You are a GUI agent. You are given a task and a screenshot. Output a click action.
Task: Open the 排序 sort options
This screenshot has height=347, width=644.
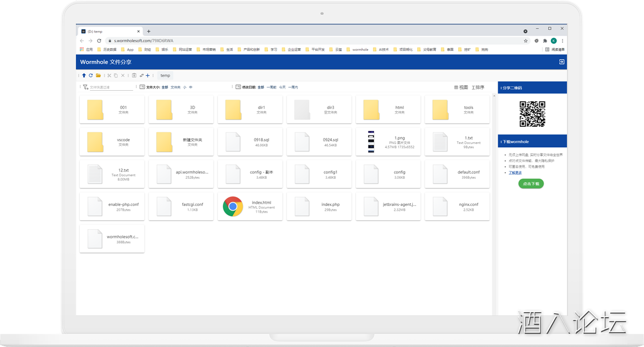coord(478,87)
